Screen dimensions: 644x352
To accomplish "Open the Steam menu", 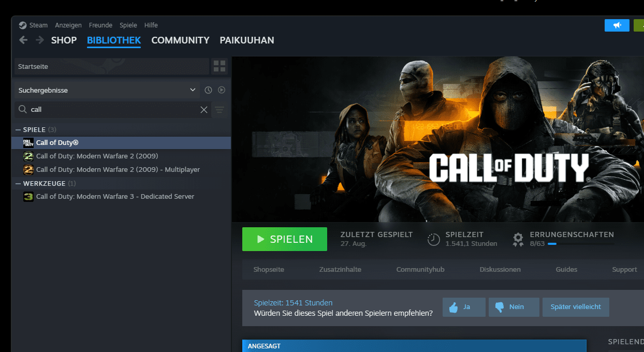I will [x=38, y=25].
